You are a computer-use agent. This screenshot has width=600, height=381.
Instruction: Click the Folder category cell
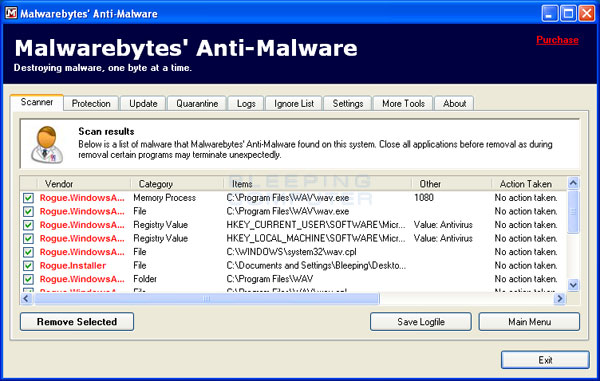[145, 279]
